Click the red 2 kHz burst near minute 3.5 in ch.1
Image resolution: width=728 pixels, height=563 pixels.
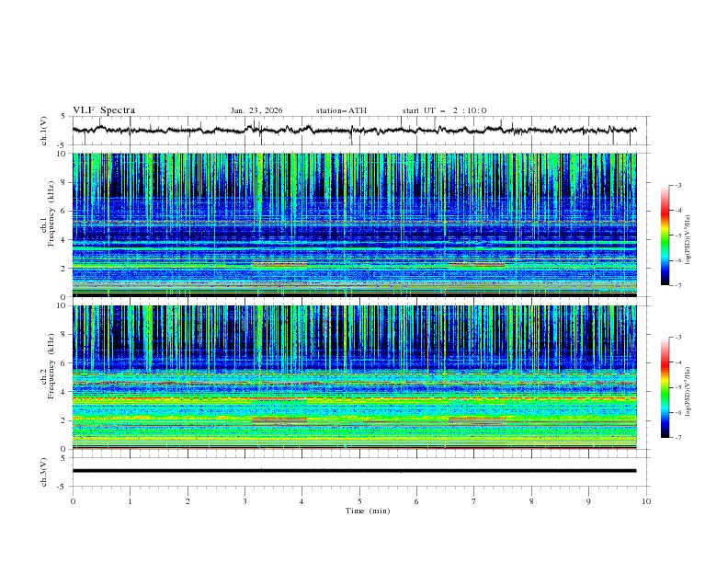tap(279, 264)
